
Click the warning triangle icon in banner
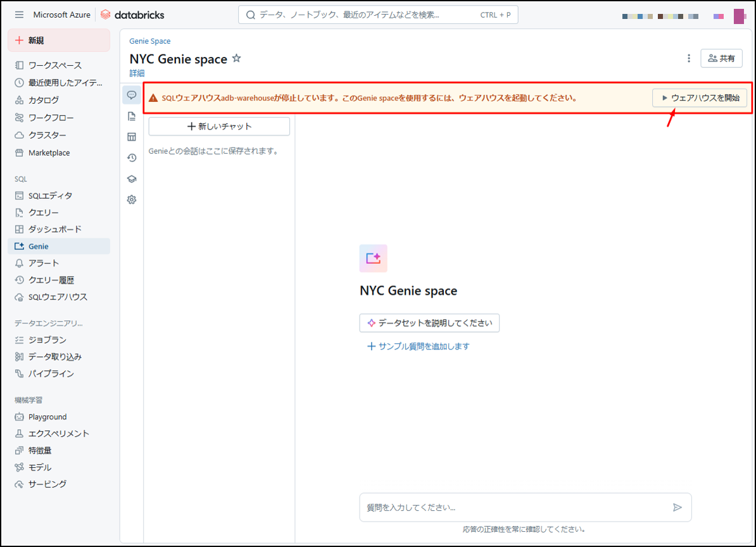click(153, 98)
